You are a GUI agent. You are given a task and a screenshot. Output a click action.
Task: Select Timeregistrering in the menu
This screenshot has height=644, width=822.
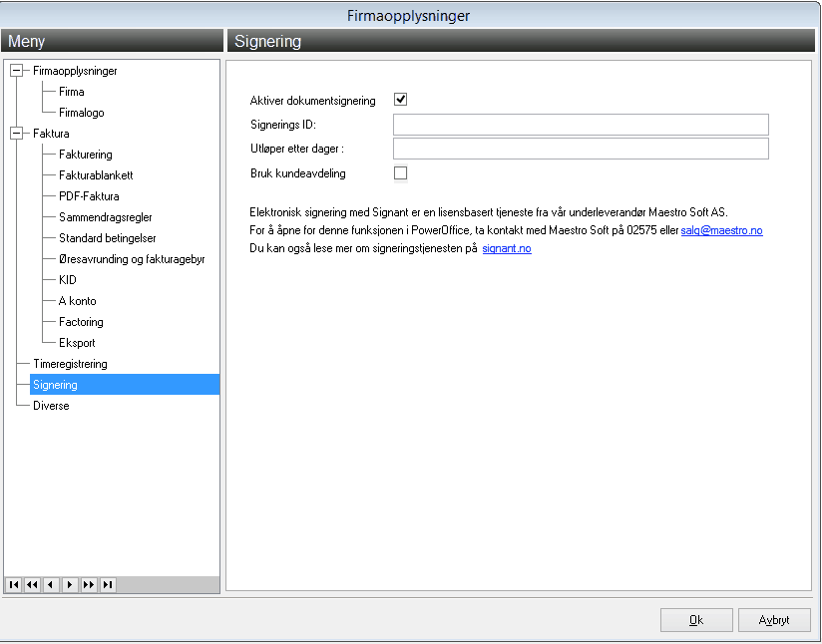pyautogui.click(x=70, y=364)
